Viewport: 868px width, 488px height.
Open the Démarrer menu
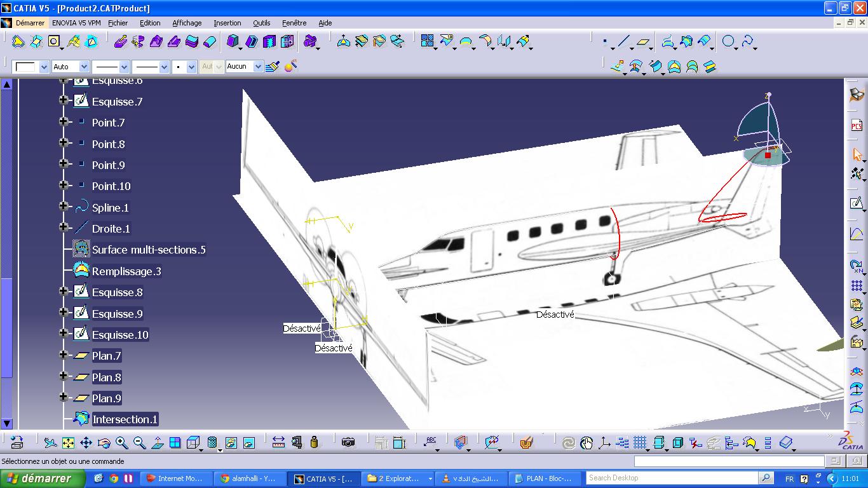tap(30, 23)
